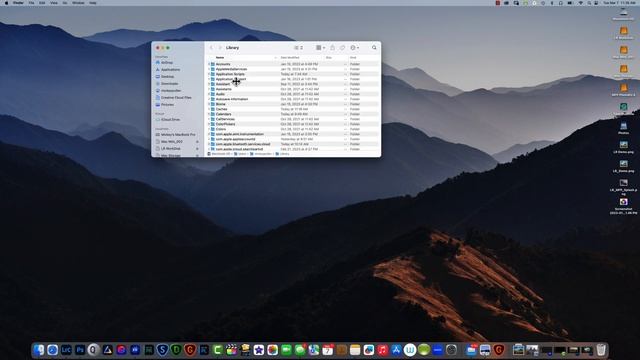This screenshot has height=360, width=640.
Task: Select the com.apple.aiml.instrumentation folder
Action: pos(293,134)
